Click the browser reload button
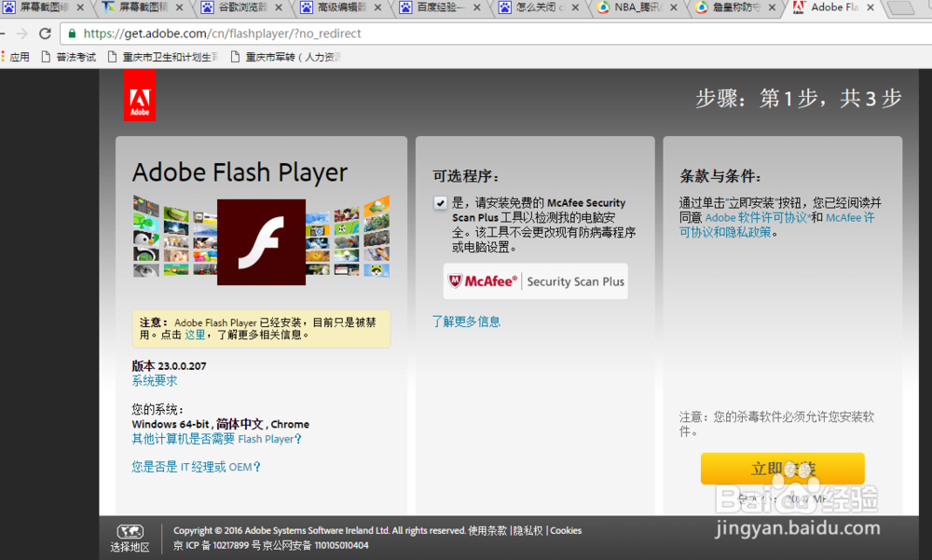932x560 pixels. pos(45,34)
